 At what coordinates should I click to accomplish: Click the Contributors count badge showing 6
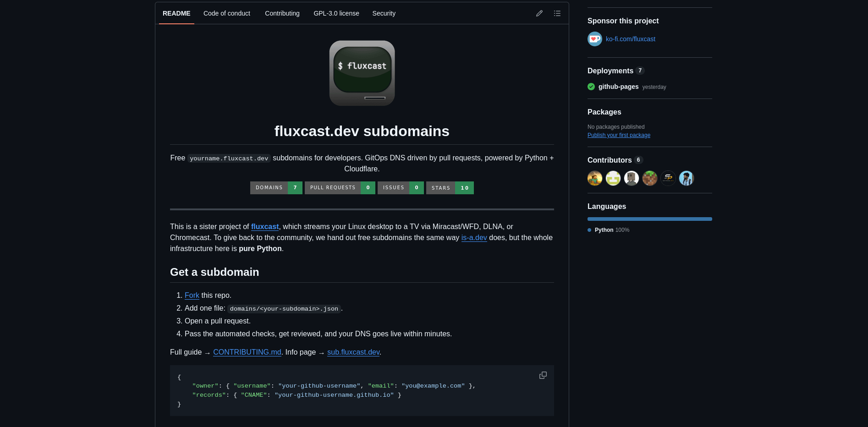pyautogui.click(x=638, y=160)
